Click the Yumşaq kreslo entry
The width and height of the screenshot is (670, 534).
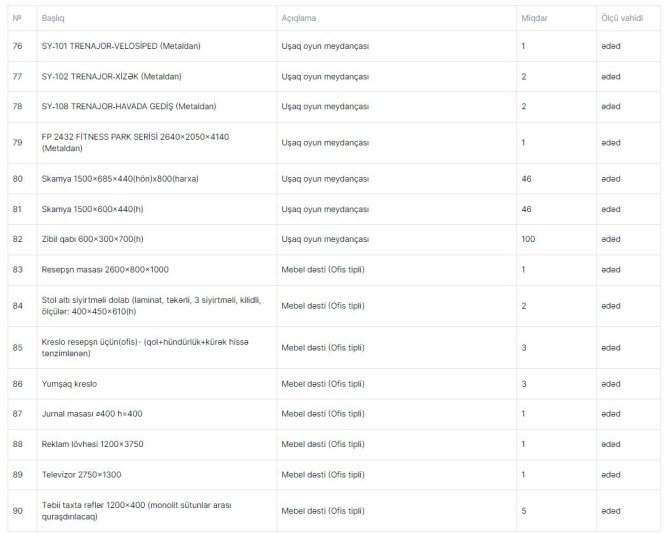[x=69, y=384]
